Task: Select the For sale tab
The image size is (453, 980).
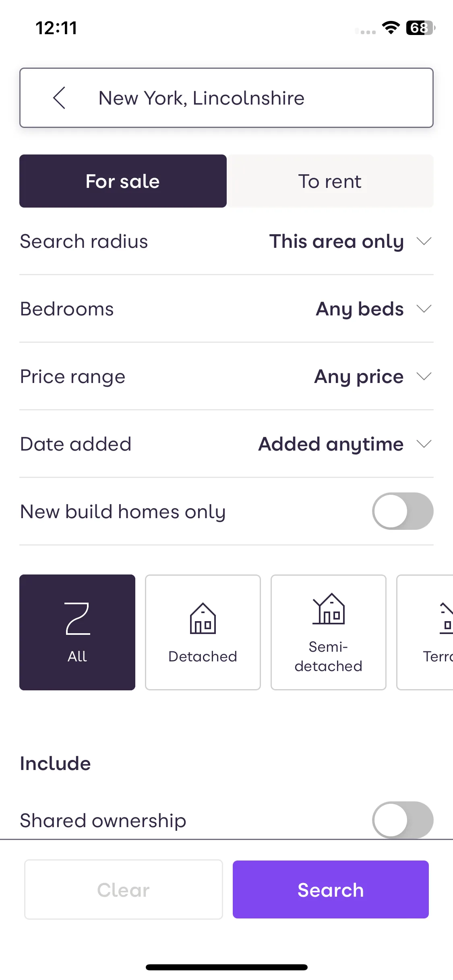Action: (123, 181)
